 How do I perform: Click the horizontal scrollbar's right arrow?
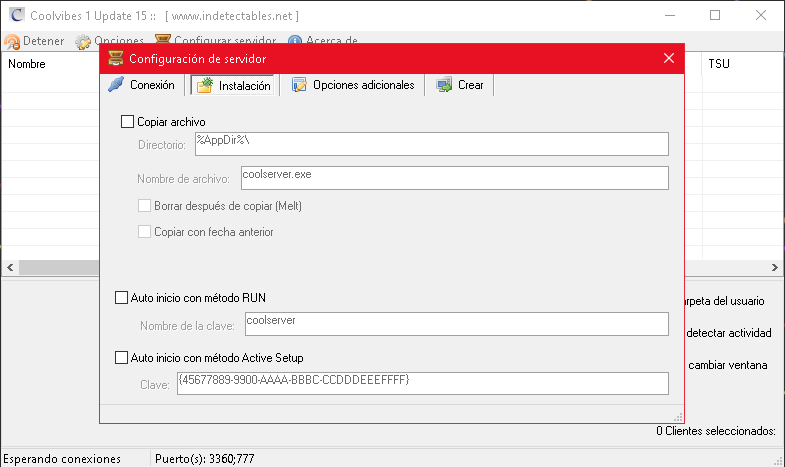(x=776, y=267)
